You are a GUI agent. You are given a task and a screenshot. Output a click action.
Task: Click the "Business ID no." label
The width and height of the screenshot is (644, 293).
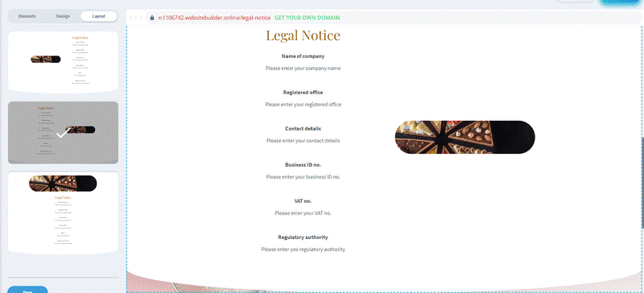(303, 165)
